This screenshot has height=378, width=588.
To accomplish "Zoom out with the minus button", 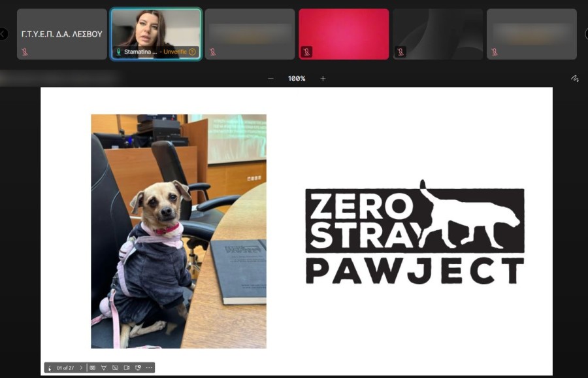I will (x=271, y=78).
